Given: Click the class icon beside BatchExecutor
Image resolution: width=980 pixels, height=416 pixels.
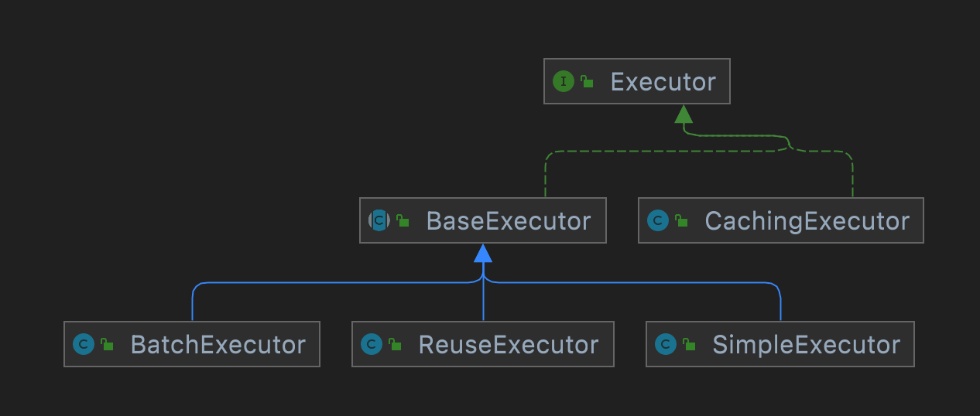Looking at the screenshot, I should coord(83,344).
